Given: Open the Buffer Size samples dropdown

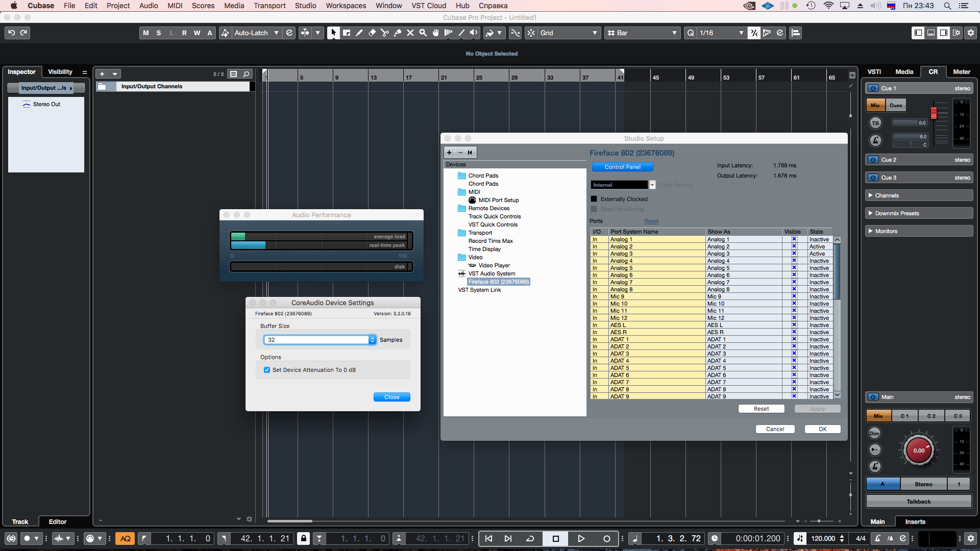Looking at the screenshot, I should pos(320,340).
